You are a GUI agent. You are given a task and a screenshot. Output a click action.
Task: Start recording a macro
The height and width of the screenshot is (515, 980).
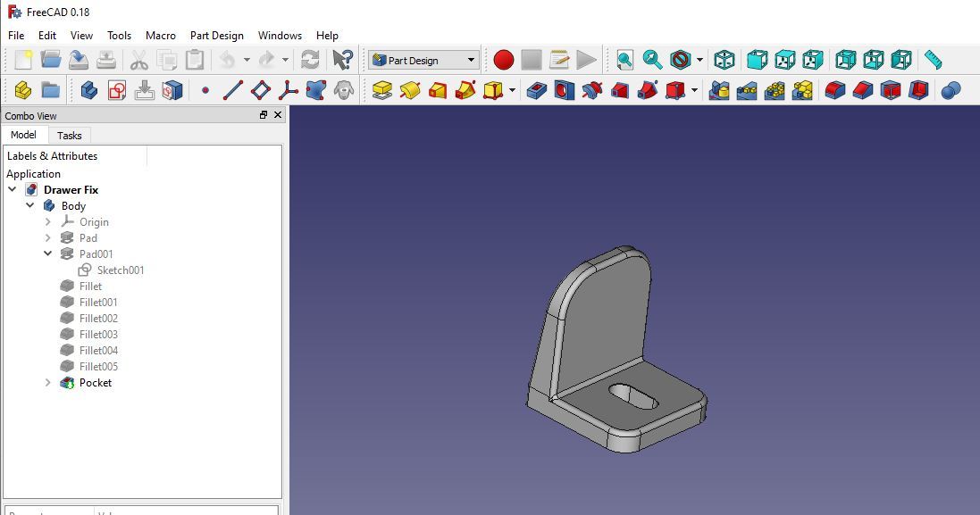502,60
